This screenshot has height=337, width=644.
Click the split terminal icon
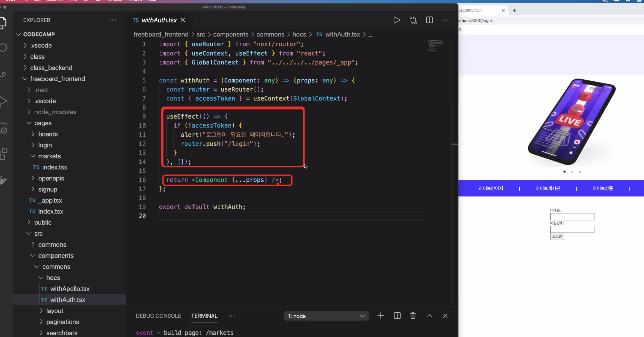click(x=397, y=316)
